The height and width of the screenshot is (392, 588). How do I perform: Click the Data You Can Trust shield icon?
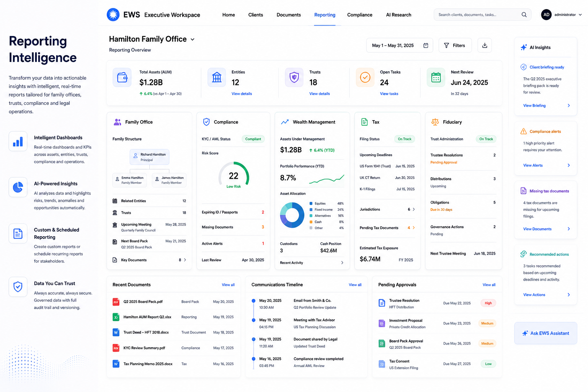pos(18,287)
